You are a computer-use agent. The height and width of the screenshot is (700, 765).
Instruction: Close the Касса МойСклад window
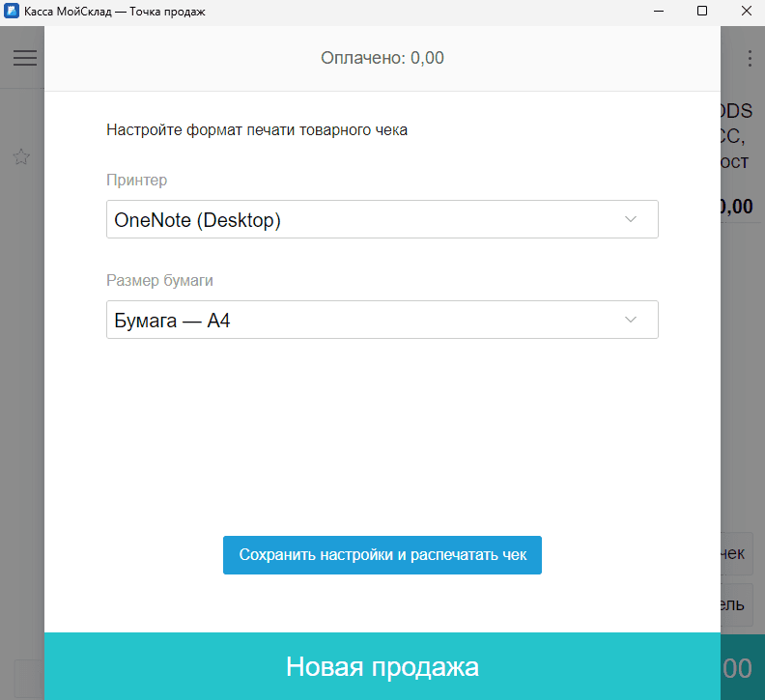(x=747, y=12)
